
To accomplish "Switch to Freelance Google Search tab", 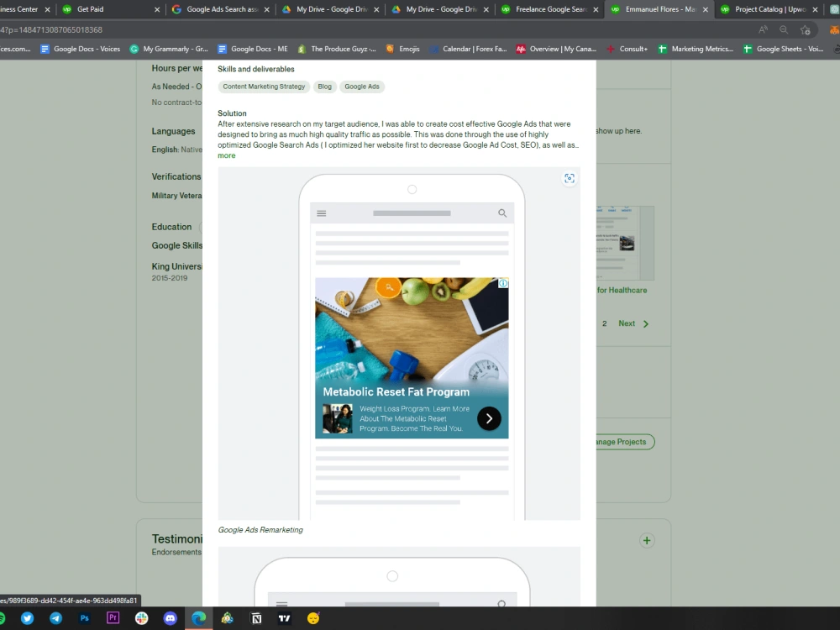I will click(549, 9).
